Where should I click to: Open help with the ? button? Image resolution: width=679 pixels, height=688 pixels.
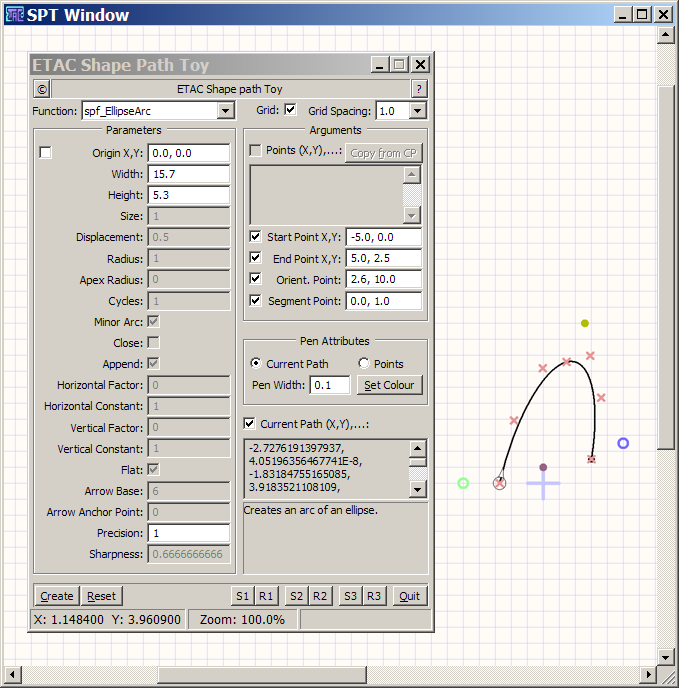pos(419,89)
